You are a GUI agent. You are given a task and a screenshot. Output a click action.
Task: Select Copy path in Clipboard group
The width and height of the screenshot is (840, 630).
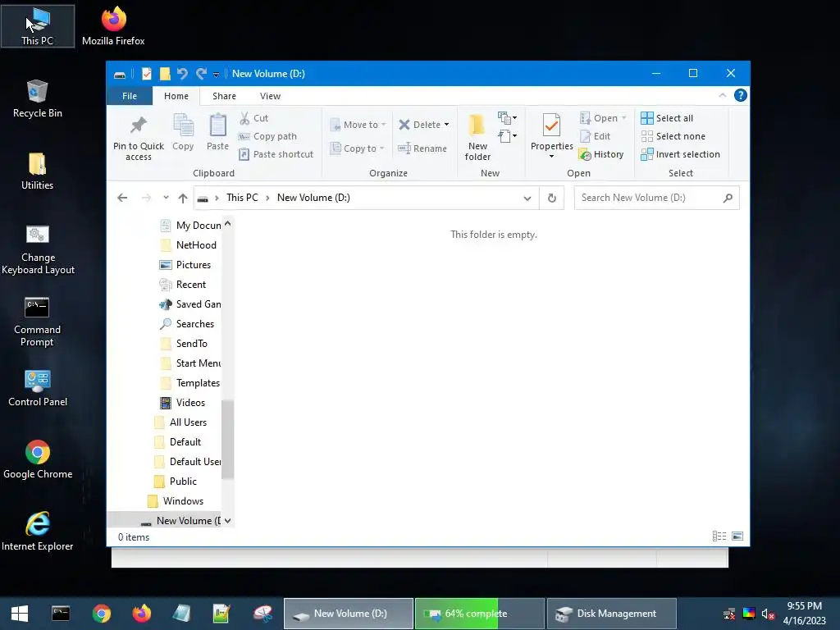(267, 136)
